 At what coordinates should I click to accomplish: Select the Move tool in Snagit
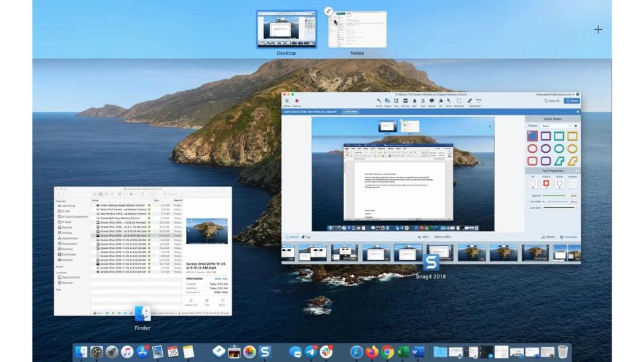tap(449, 102)
